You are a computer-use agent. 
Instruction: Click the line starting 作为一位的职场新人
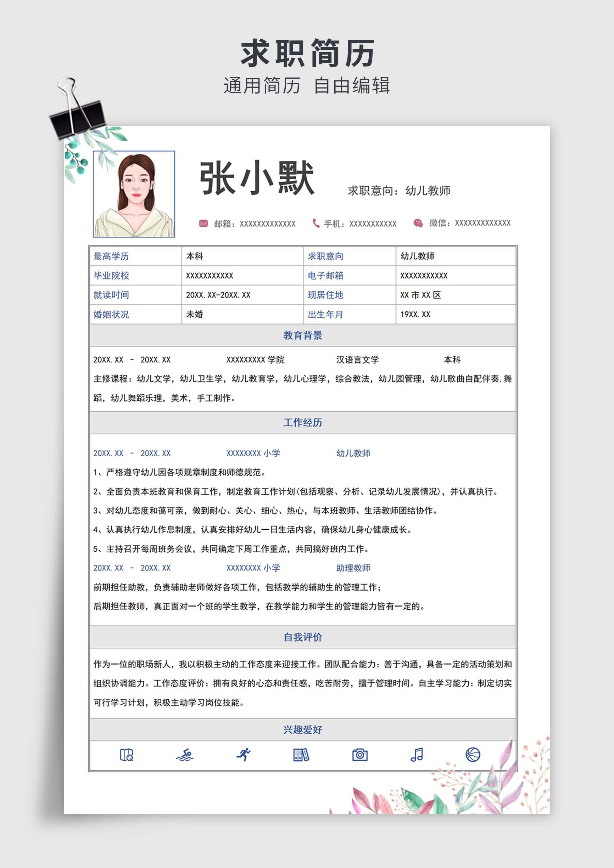pos(303,664)
